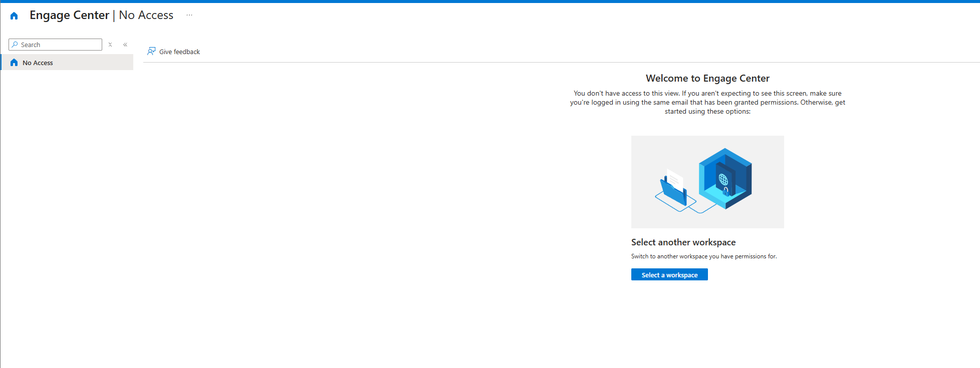
Task: Click the Select a workspace button
Action: tap(669, 274)
